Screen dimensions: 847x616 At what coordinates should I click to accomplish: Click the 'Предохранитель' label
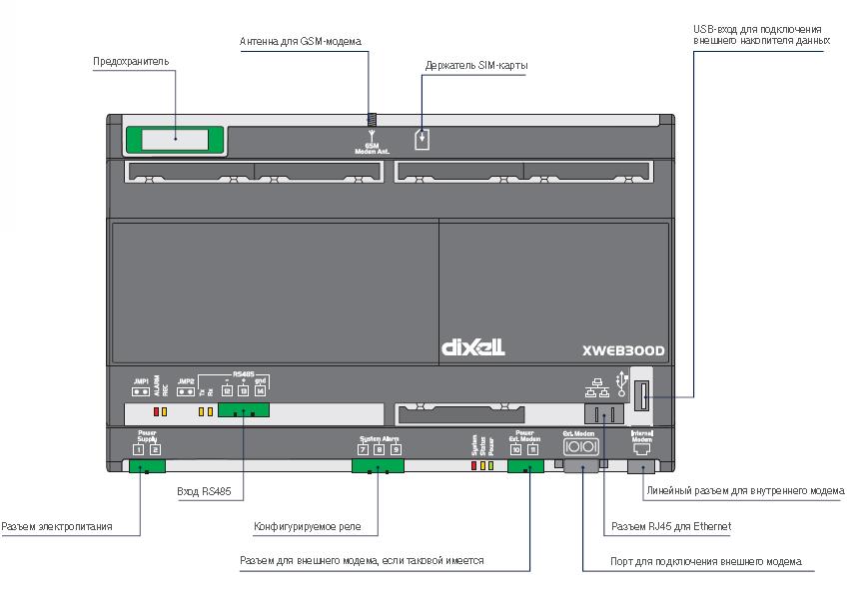[131, 62]
